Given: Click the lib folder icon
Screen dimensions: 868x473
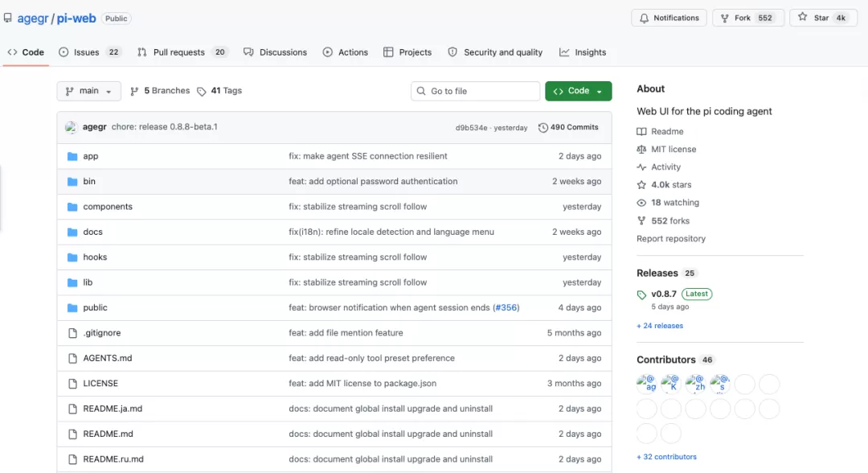Looking at the screenshot, I should (x=72, y=282).
